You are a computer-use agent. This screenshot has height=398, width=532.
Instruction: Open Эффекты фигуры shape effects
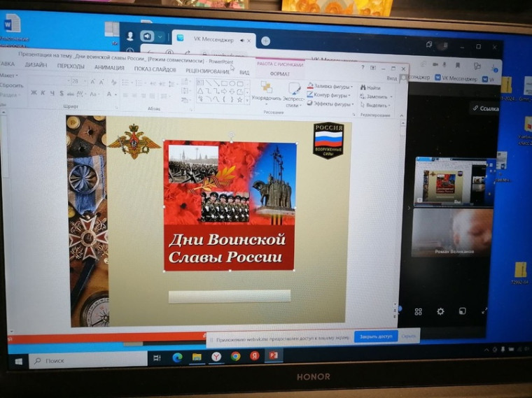[331, 104]
